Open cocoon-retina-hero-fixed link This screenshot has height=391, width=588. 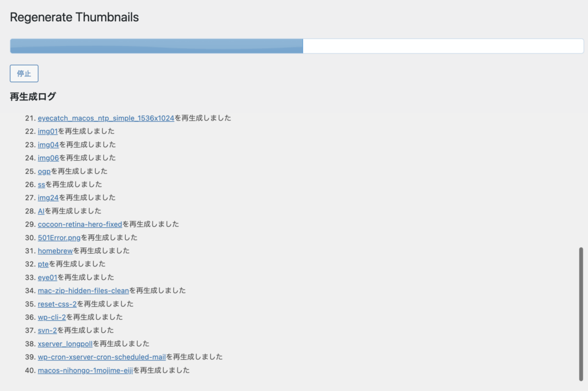coord(80,224)
